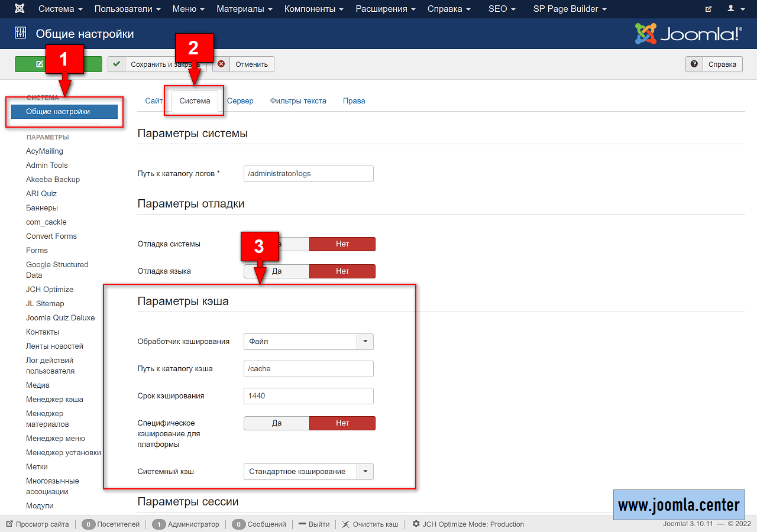Click the question mark Help icon

coord(694,64)
